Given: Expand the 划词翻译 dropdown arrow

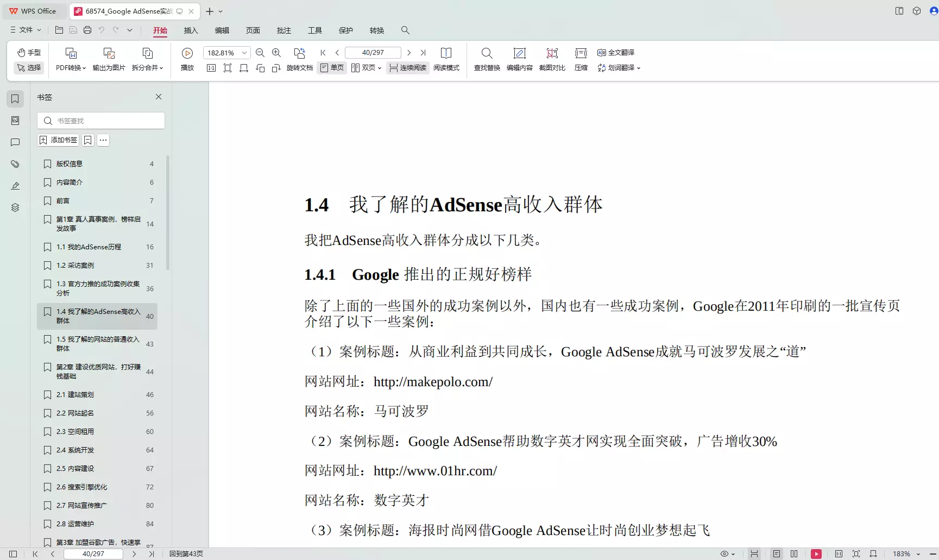Looking at the screenshot, I should pos(639,68).
